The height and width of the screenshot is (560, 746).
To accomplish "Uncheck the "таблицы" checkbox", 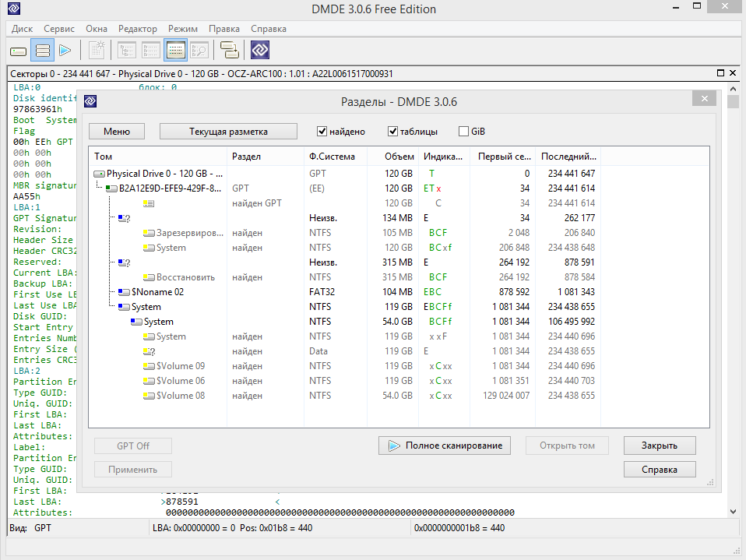I will [x=393, y=132].
